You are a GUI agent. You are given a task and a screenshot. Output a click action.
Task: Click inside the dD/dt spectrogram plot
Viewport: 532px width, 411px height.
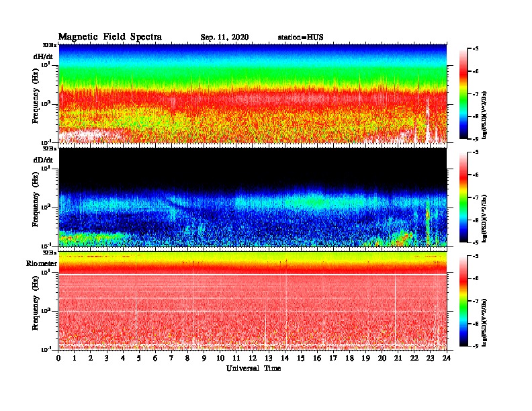(253, 197)
